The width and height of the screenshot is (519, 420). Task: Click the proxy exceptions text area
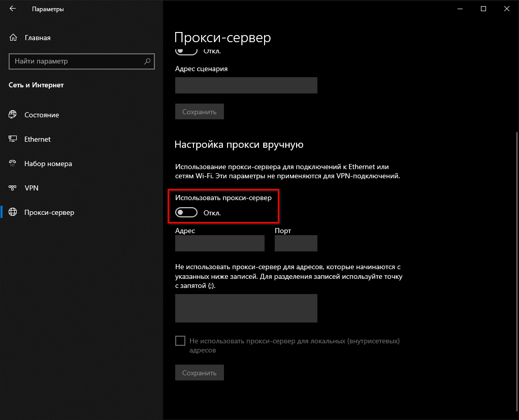246,308
